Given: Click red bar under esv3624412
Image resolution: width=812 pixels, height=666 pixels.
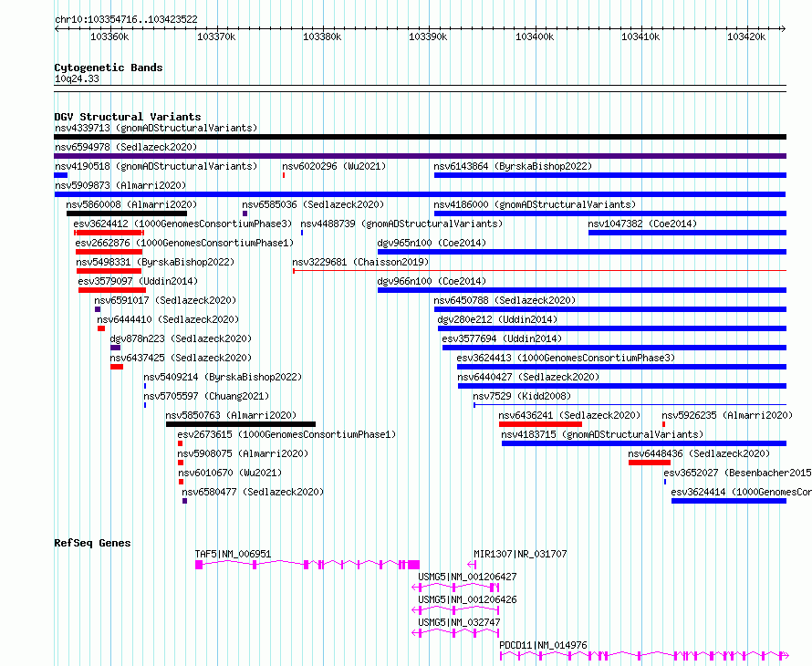Looking at the screenshot, I should coord(109,233).
